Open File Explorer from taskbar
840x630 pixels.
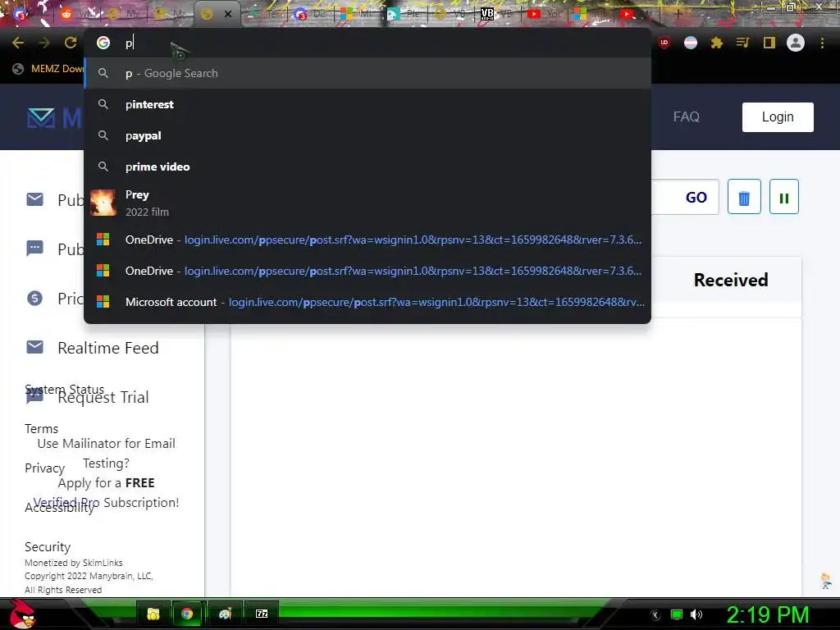(x=153, y=614)
